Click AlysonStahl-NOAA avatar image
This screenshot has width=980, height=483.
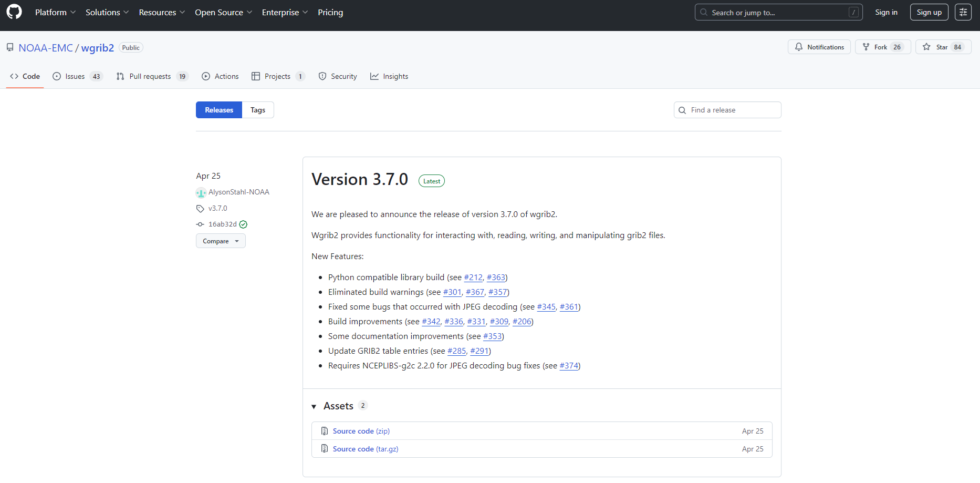(201, 193)
